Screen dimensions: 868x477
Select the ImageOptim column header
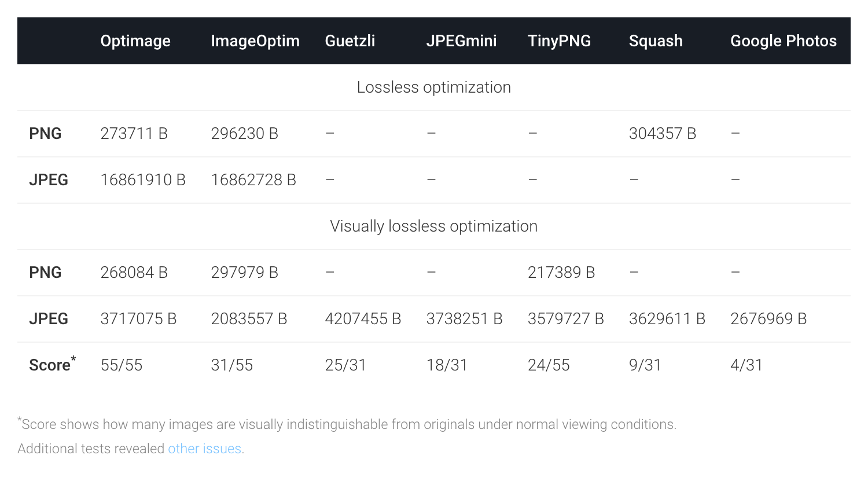pos(255,41)
